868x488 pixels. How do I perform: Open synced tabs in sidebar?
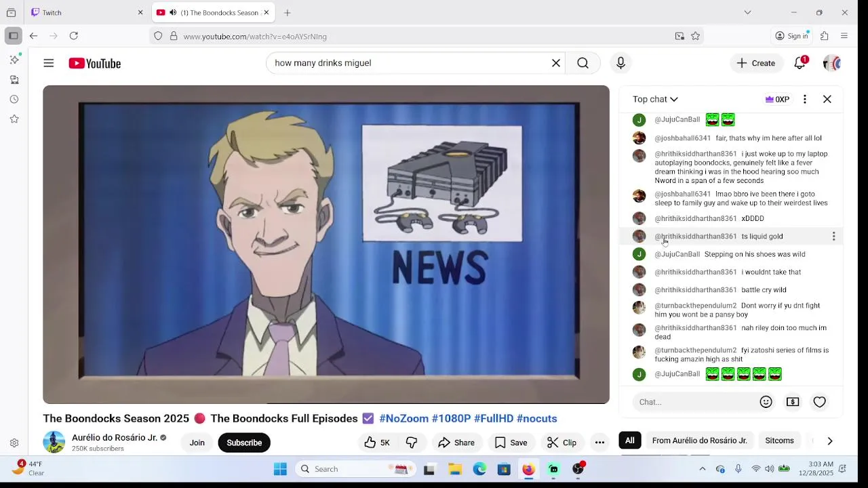(14, 80)
